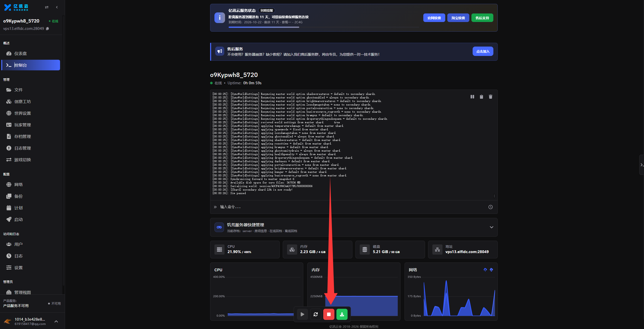Pause the console output scrolling
This screenshot has width=644, height=329.
click(472, 97)
